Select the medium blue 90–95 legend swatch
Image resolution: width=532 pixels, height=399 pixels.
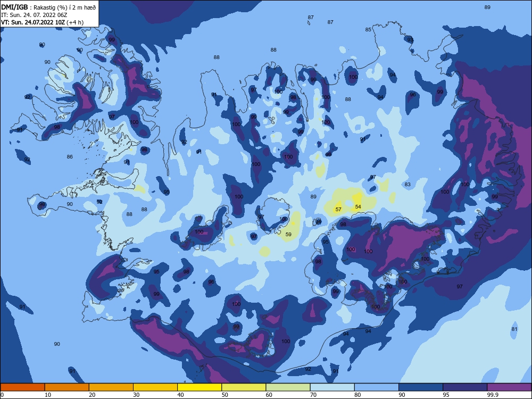[421, 387]
